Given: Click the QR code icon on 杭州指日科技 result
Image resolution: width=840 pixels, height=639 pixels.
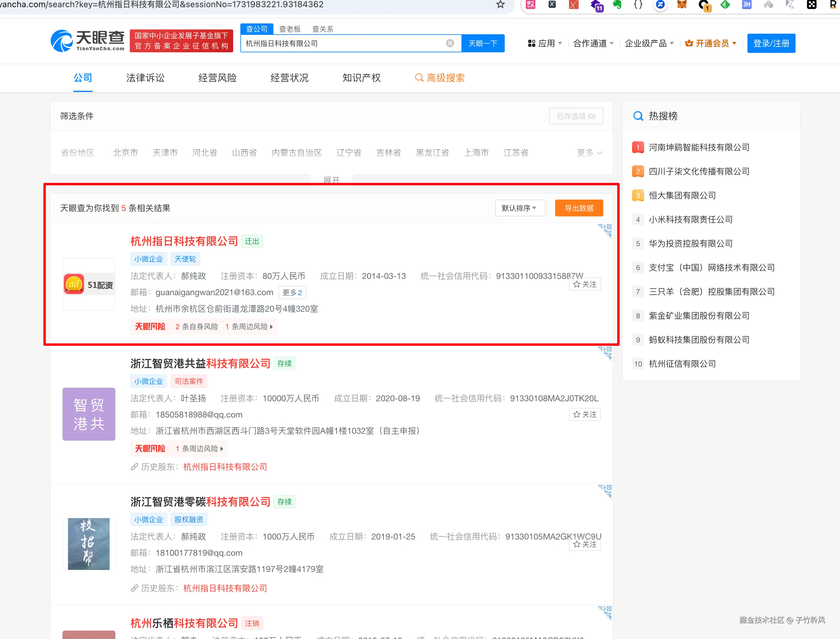Looking at the screenshot, I should [x=605, y=230].
